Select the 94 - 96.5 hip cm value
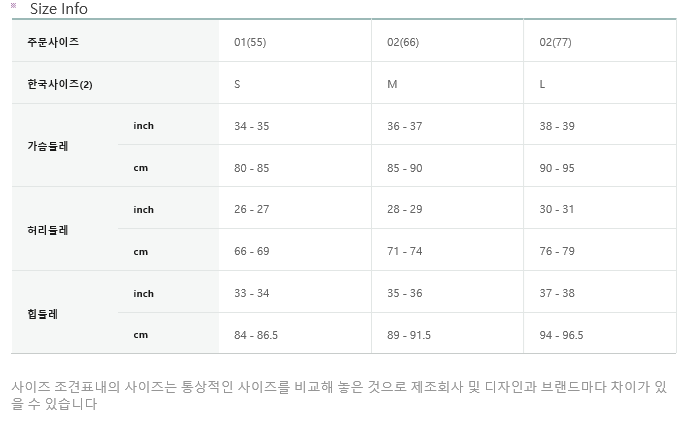689x424 pixels. tap(561, 335)
